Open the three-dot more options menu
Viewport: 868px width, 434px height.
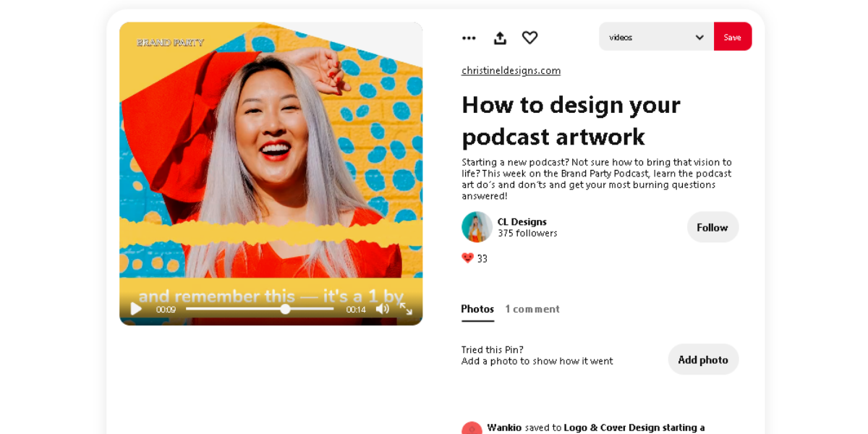pyautogui.click(x=469, y=38)
